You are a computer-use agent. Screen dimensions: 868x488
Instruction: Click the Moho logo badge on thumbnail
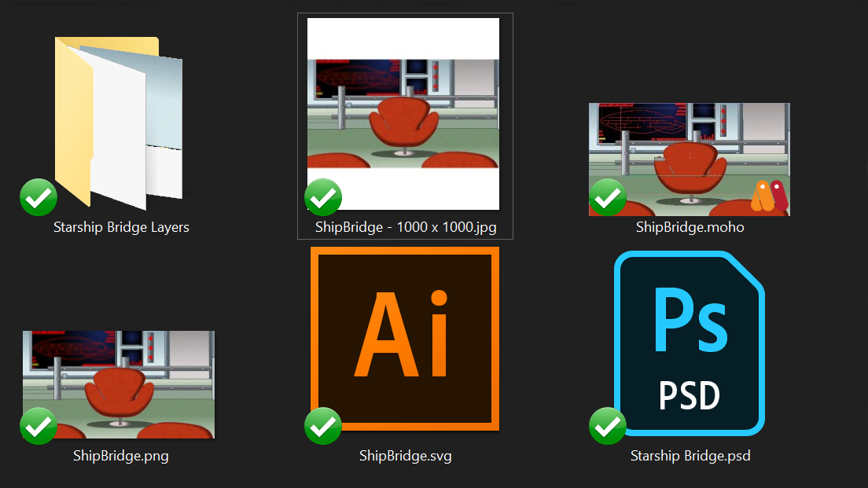(x=768, y=196)
